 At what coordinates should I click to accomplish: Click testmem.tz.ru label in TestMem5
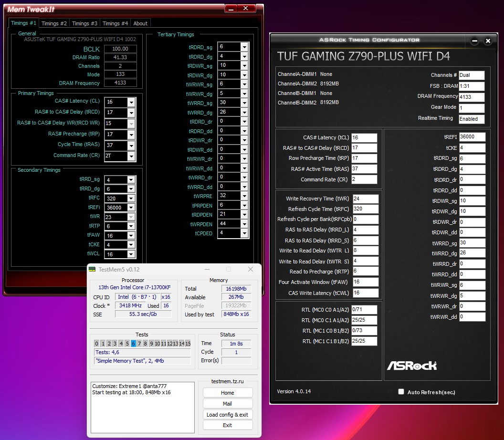click(x=227, y=381)
